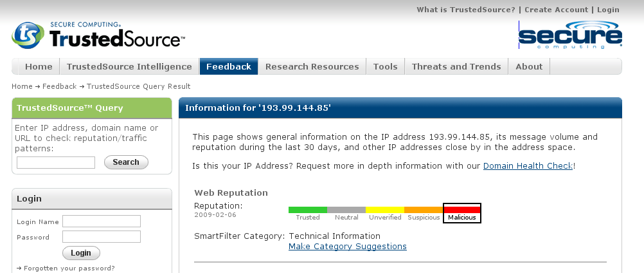Click 'What is TrustedSource?' link
644x273 pixels.
click(x=466, y=10)
